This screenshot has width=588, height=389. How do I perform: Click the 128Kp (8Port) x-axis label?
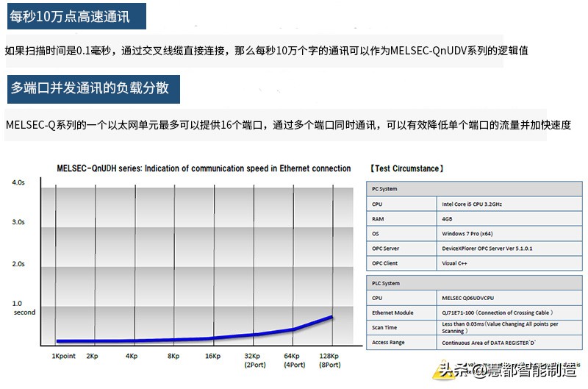pos(329,360)
